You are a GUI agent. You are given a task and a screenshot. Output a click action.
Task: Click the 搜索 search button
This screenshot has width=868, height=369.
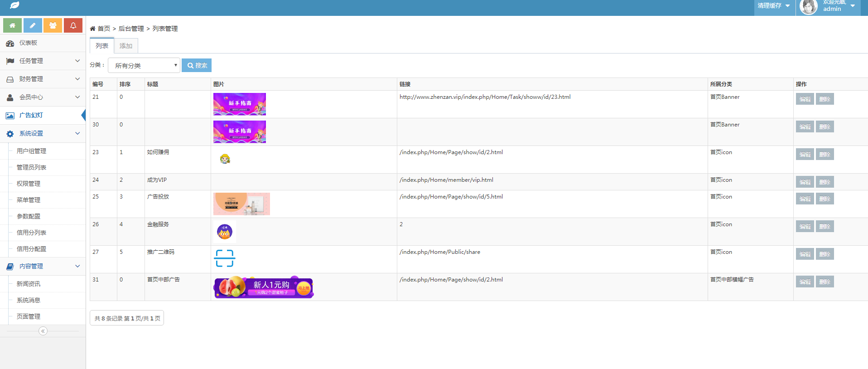[x=197, y=65]
